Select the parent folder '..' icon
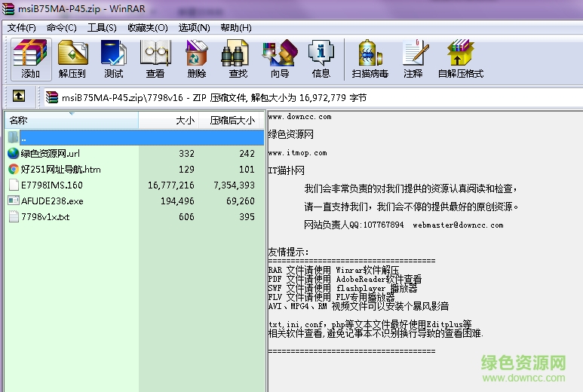The width and height of the screenshot is (583, 392). pyautogui.click(x=14, y=137)
